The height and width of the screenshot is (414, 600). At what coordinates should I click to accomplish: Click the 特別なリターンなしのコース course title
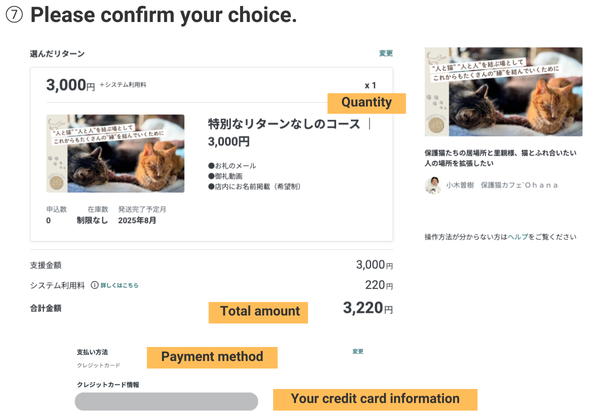pos(285,124)
